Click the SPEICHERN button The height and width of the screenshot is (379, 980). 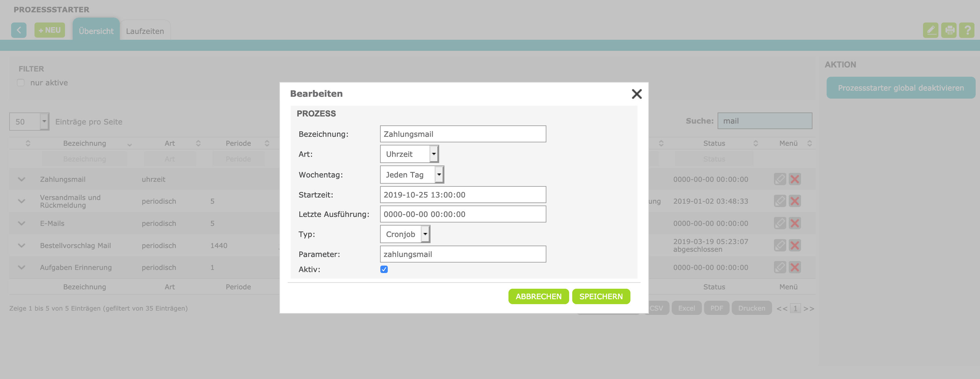click(x=601, y=296)
